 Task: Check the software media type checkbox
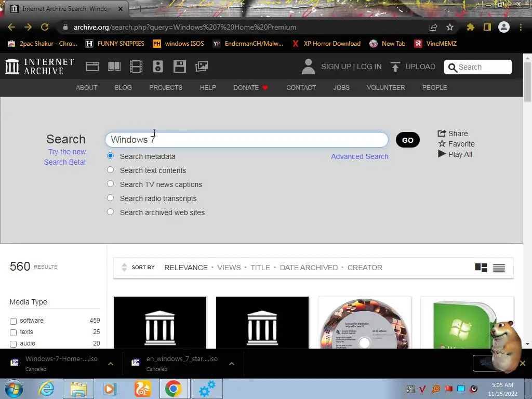coord(13,321)
